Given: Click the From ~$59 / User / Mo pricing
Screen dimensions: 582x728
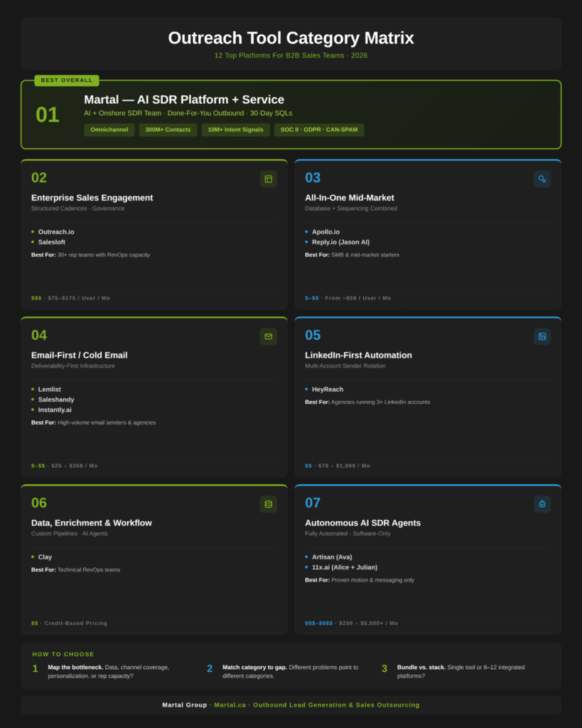Looking at the screenshot, I should tap(358, 298).
